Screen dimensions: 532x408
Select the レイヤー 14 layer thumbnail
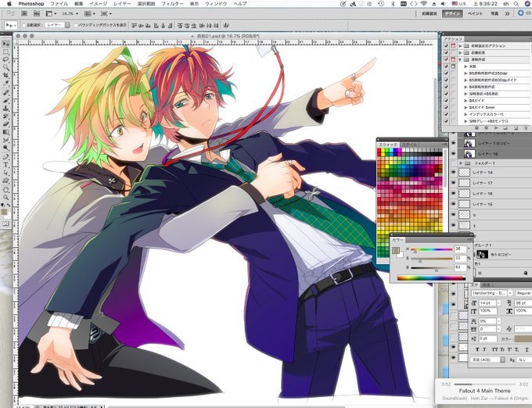[464, 173]
